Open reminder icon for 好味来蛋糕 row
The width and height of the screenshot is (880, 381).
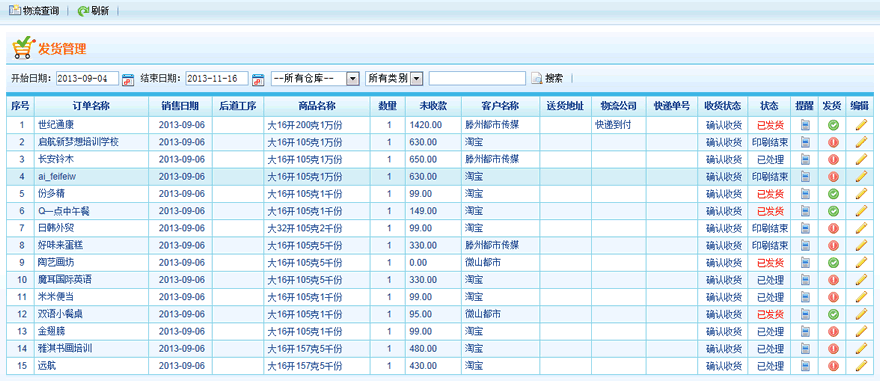[805, 245]
